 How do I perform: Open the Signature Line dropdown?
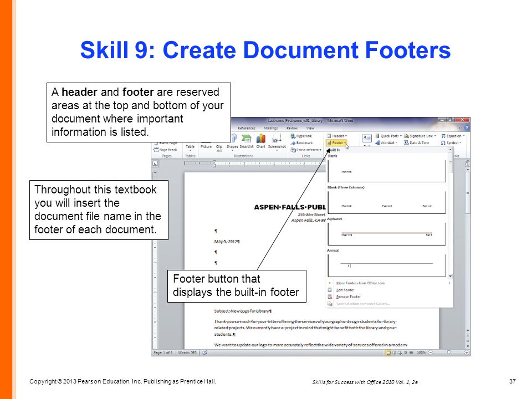pos(420,136)
